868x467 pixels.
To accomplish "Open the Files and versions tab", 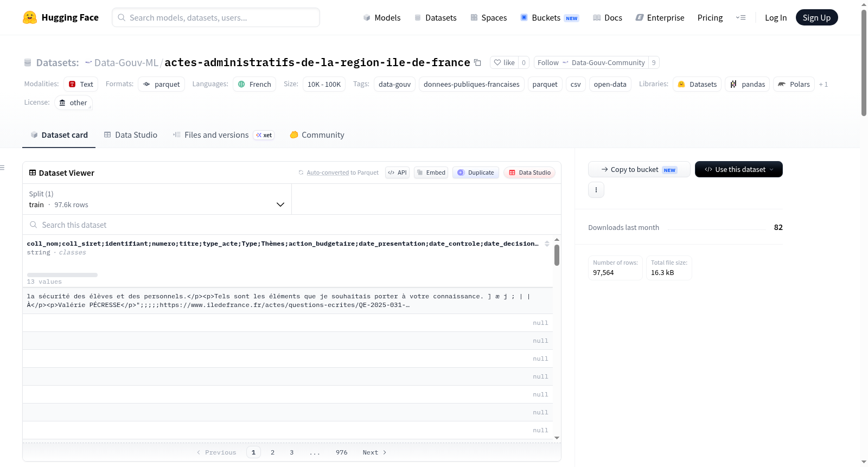I will pos(224,135).
